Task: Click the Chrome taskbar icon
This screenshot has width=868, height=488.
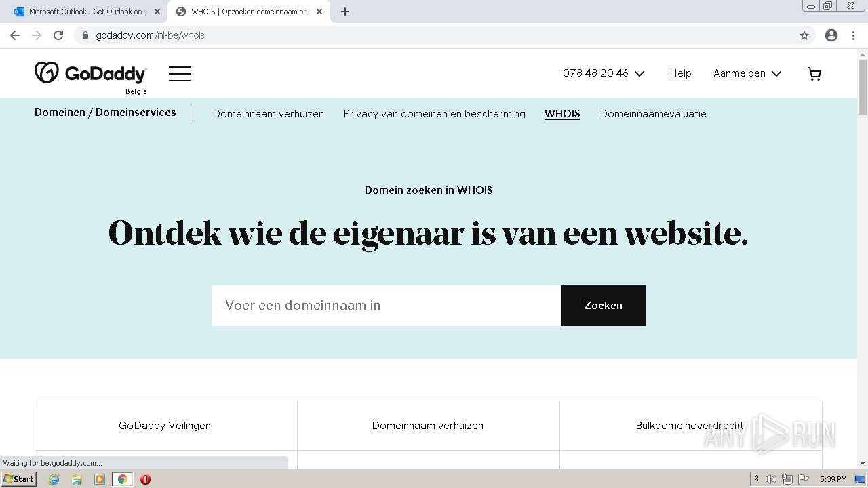Action: pos(123,479)
